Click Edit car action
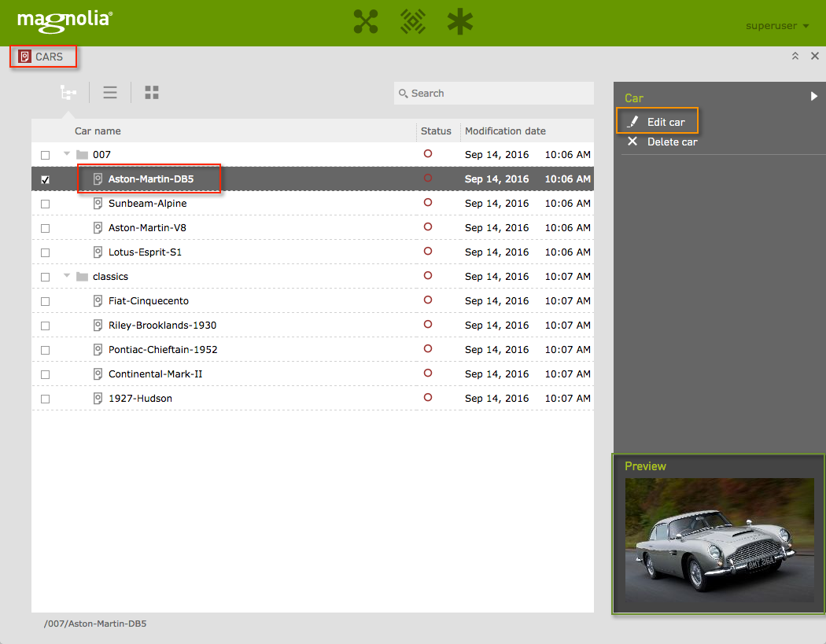The height and width of the screenshot is (644, 826). point(666,122)
